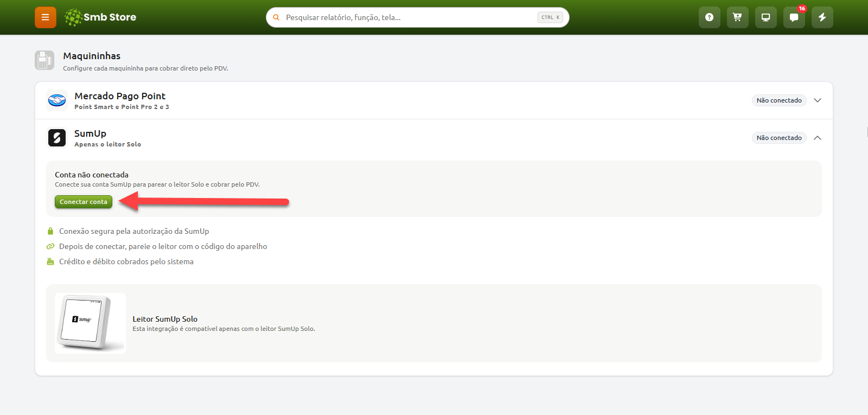This screenshot has height=415, width=868.
Task: Click the Maquininhas page heading
Action: [92, 56]
